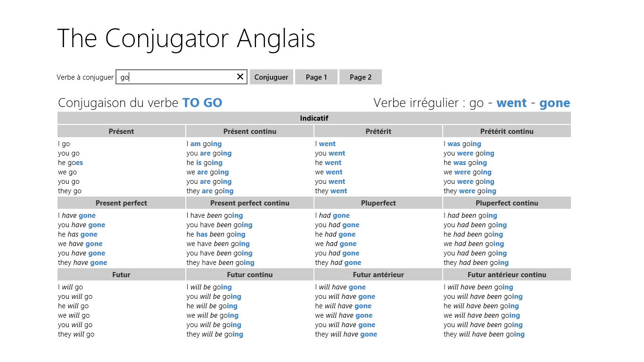
Task: Click the Futur continu header
Action: coord(250,275)
